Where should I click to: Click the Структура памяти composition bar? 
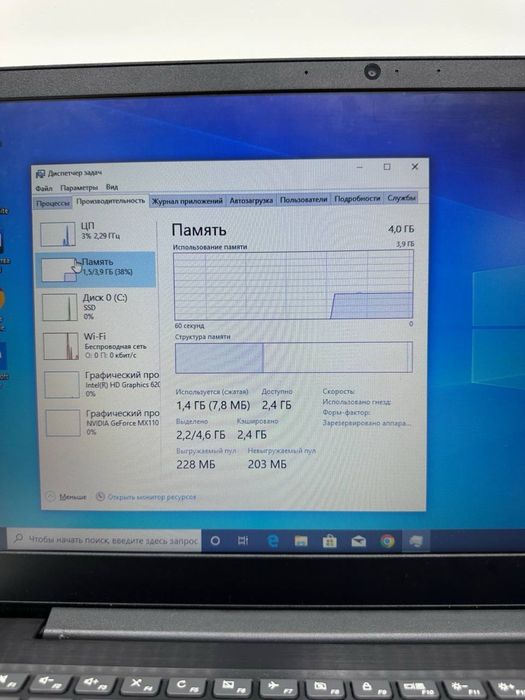point(293,357)
